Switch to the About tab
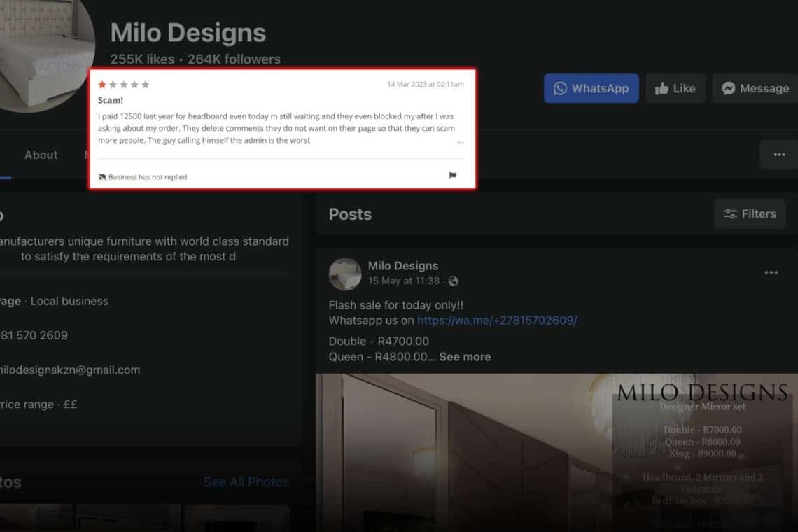798x532 pixels. (41, 155)
